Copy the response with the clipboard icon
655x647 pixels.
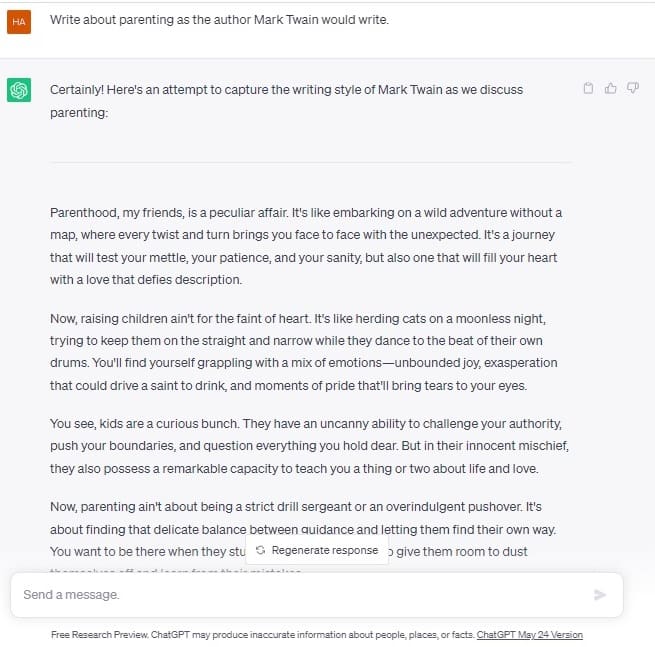pyautogui.click(x=588, y=88)
